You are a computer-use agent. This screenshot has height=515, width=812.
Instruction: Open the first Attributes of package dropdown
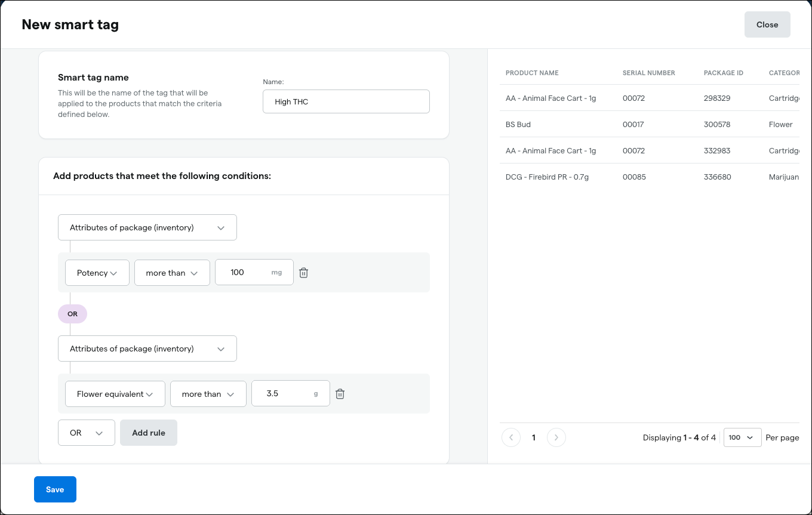(x=147, y=227)
